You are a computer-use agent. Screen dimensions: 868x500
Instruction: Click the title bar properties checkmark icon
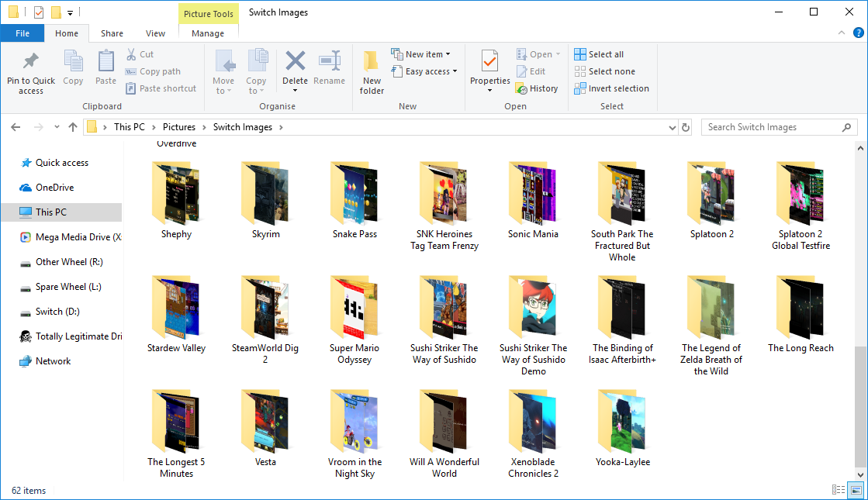(39, 12)
